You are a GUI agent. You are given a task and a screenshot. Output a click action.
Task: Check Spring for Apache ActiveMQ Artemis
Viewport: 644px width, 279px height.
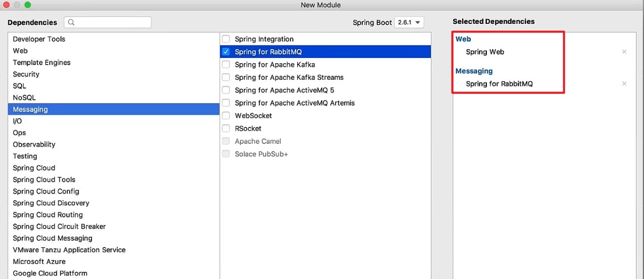coord(226,103)
